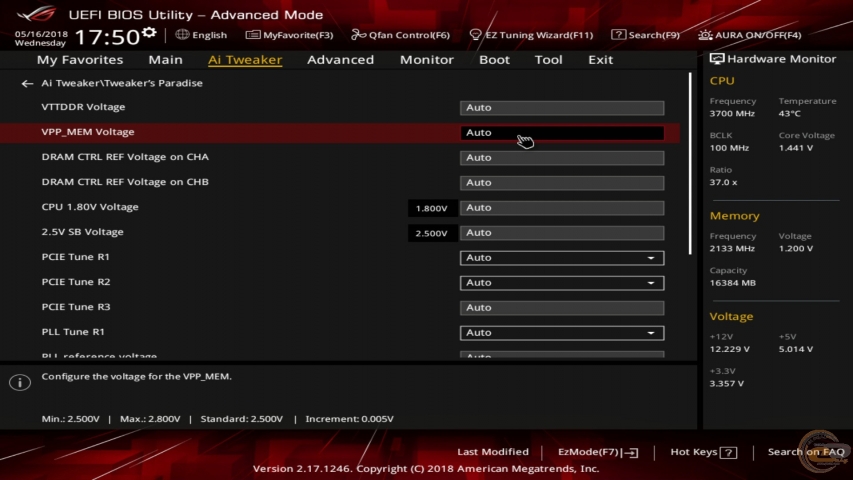Click the Core Voltage 1.441 V value
853x480 pixels.
tap(796, 148)
